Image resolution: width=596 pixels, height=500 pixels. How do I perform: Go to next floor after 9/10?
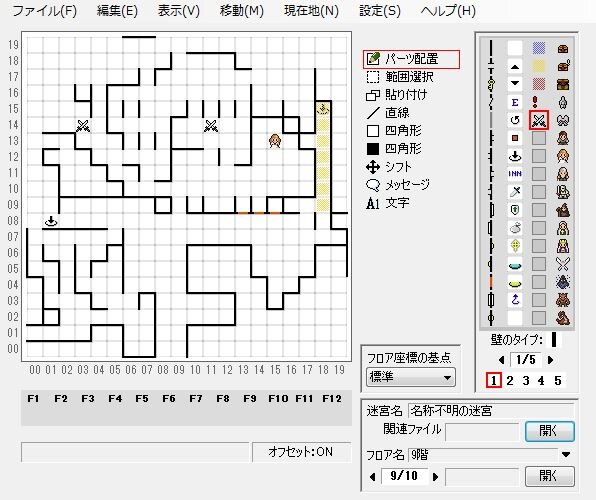coord(436,476)
